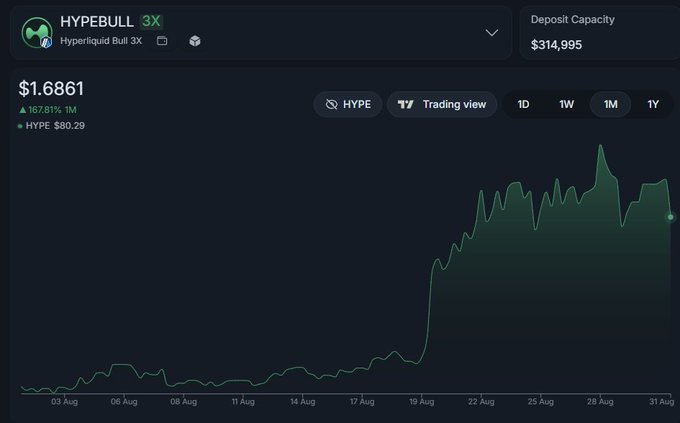Click the 03 Aug axis label
This screenshot has height=423, width=680.
(x=65, y=402)
